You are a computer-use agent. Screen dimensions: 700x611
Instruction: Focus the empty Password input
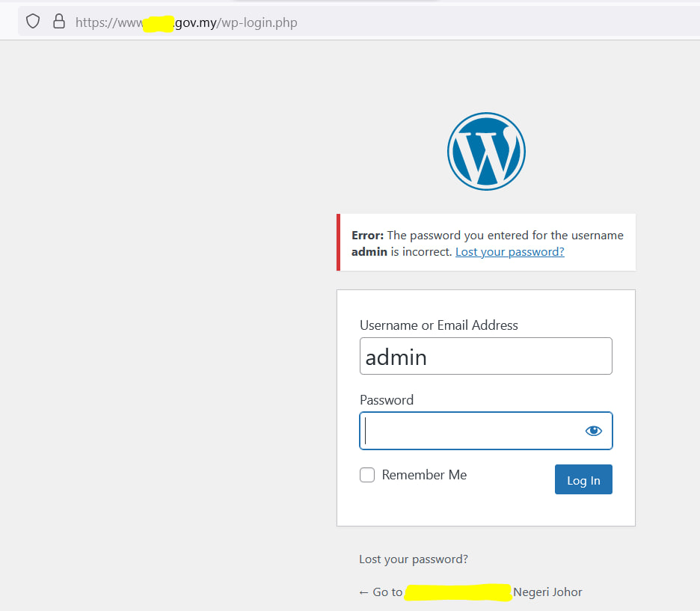(x=479, y=431)
